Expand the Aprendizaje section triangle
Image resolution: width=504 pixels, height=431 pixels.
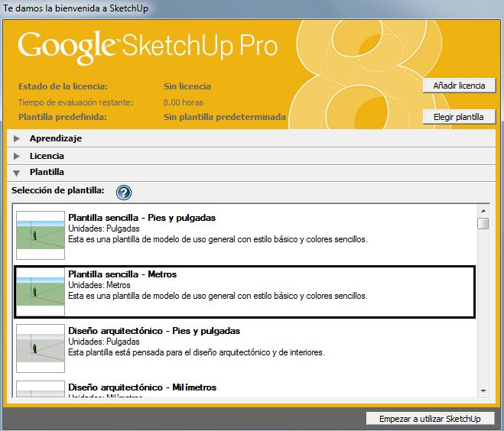(x=17, y=139)
